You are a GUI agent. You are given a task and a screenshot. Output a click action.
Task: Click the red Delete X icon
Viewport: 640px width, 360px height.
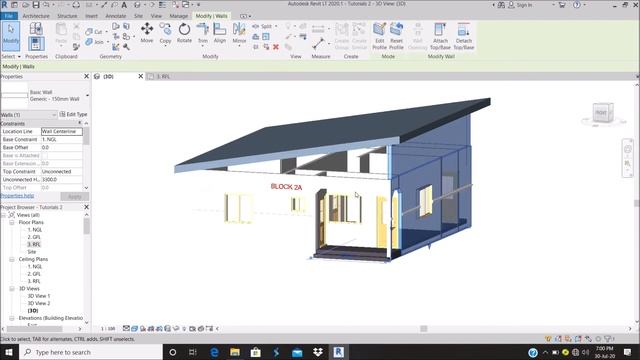pyautogui.click(x=276, y=47)
